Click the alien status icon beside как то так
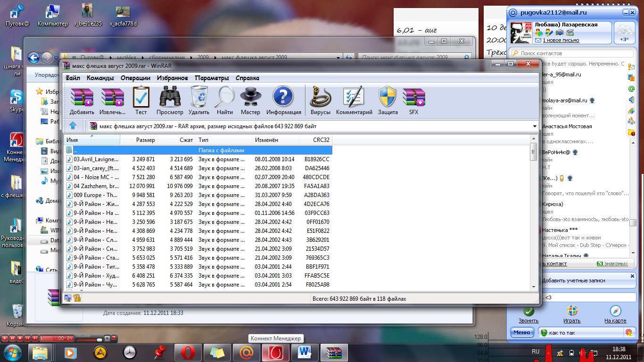644x362 pixels. coord(544,333)
